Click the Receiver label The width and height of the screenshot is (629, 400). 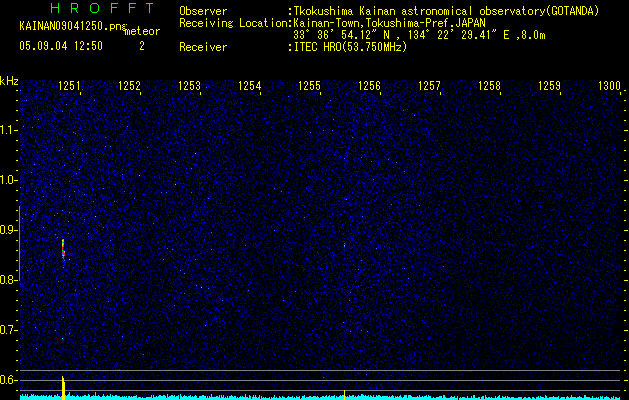[x=203, y=47]
